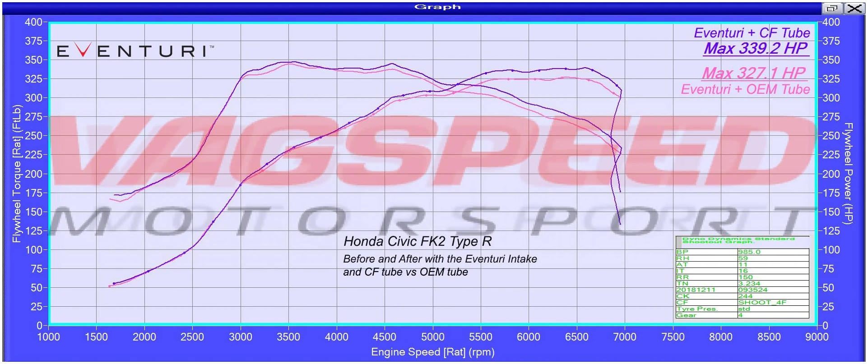The image size is (868, 364).
Task: Click the TN value '3.234'
Action: pyautogui.click(x=773, y=284)
